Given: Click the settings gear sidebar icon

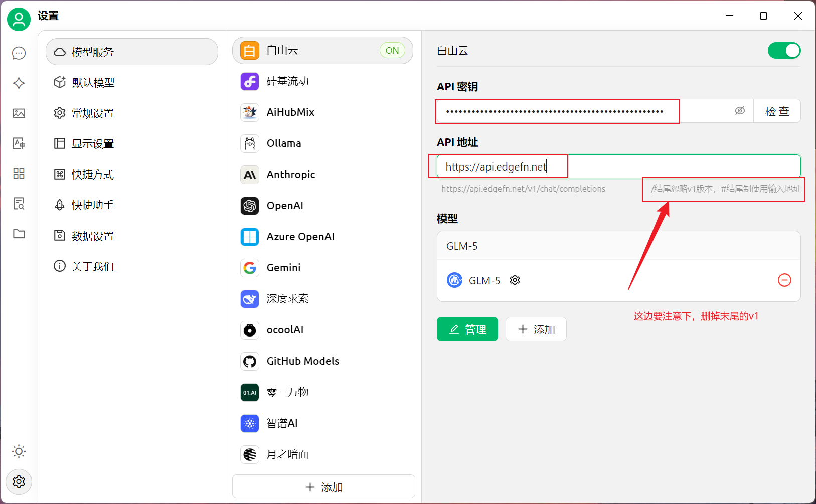Looking at the screenshot, I should 19,482.
